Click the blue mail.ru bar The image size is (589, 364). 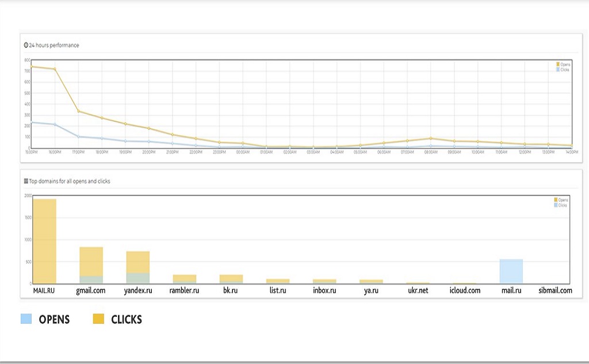click(511, 271)
